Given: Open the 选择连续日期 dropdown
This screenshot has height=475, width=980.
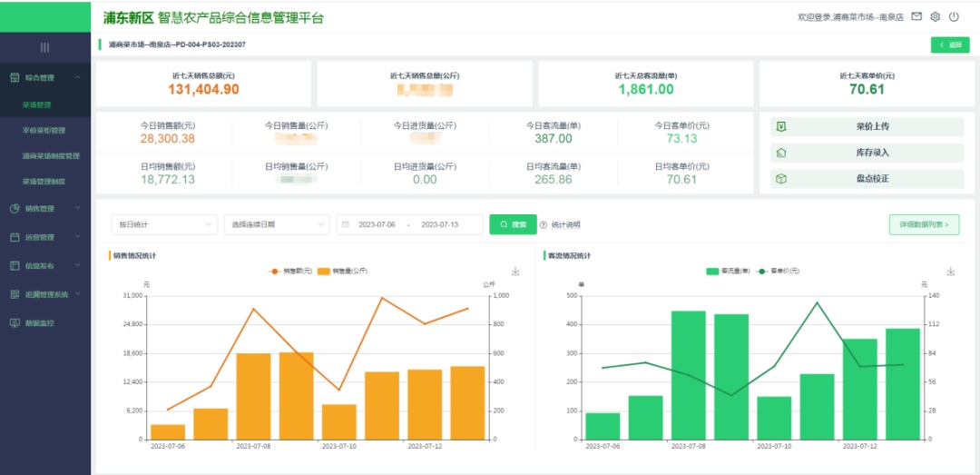Looking at the screenshot, I should coord(277,224).
